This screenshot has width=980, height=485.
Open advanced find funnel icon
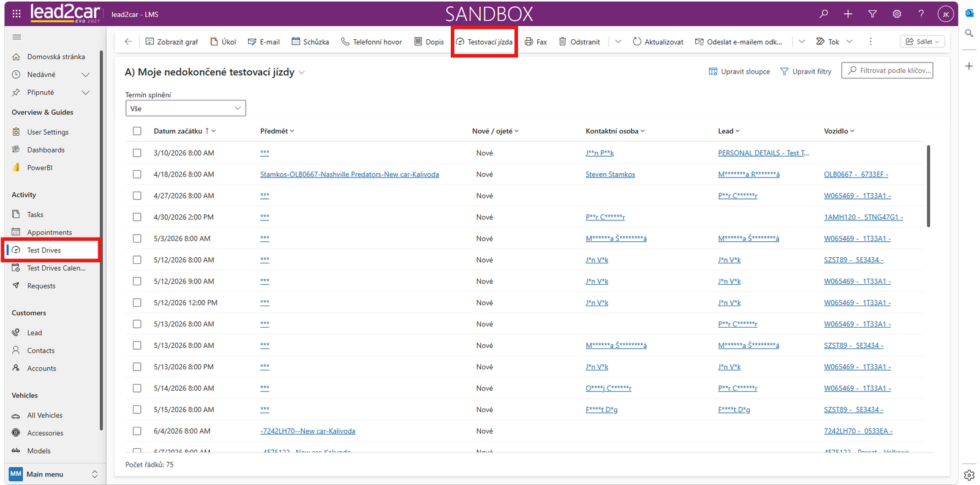tap(872, 14)
